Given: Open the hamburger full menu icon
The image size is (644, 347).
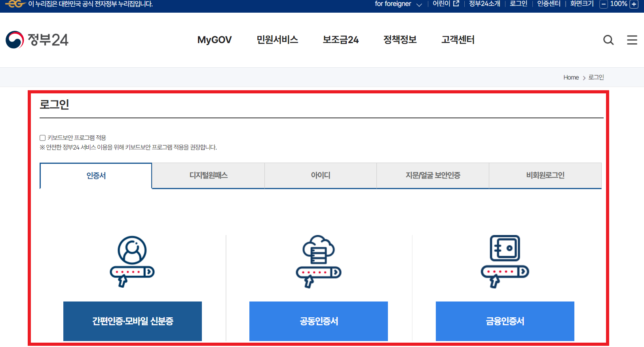Looking at the screenshot, I should (x=632, y=40).
